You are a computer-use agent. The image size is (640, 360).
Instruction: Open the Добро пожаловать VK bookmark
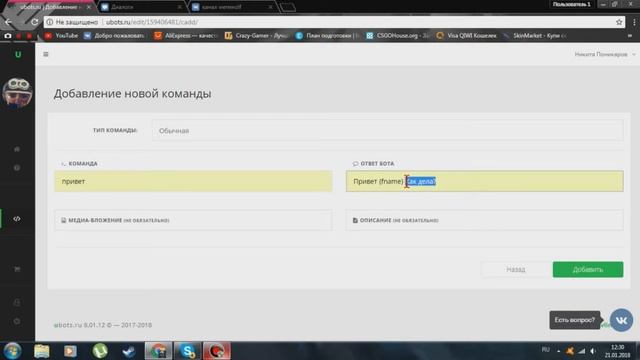114,36
